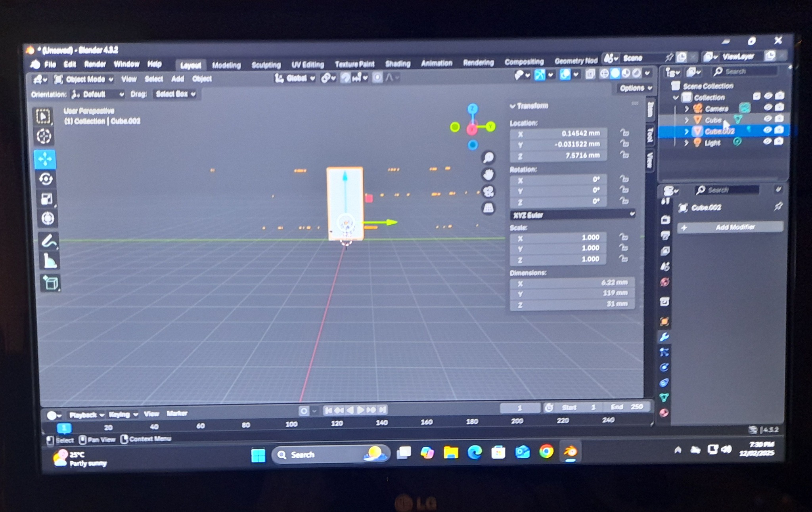Toggle visibility eye for Camera
This screenshot has height=512, width=812.
768,107
